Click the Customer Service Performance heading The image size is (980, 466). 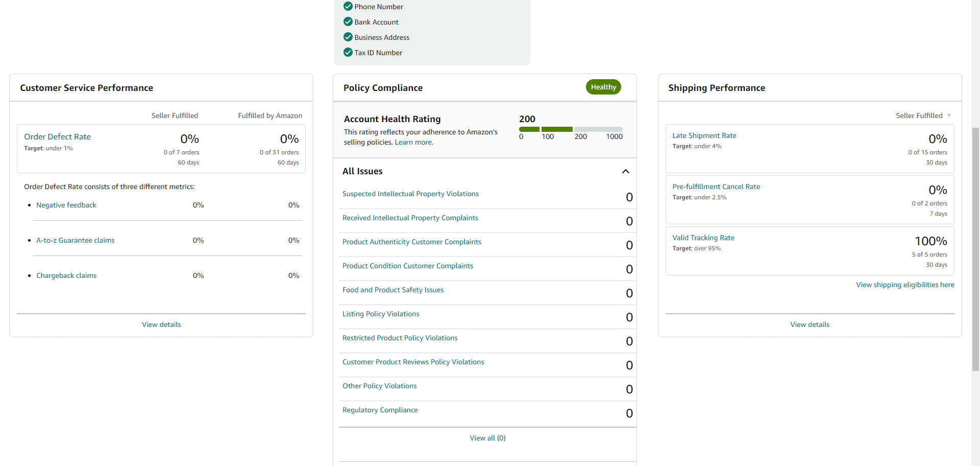click(86, 88)
